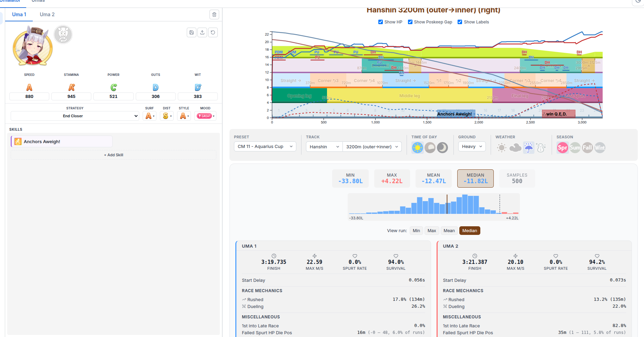Click the Stamina stat field showing 945

click(71, 97)
